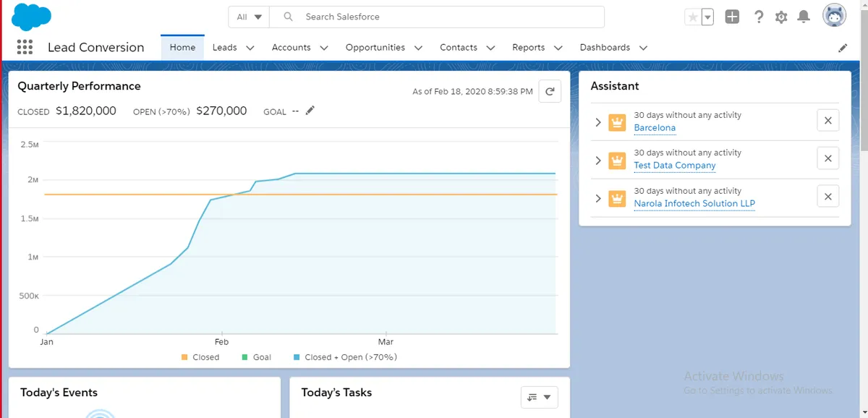Open the Notifications bell icon
Screen dimensions: 868x418
click(x=804, y=17)
